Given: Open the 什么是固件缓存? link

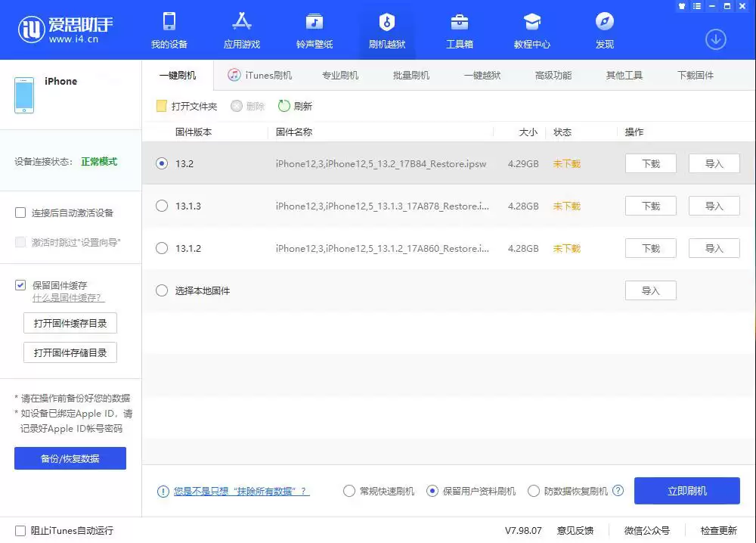Looking at the screenshot, I should (x=68, y=298).
